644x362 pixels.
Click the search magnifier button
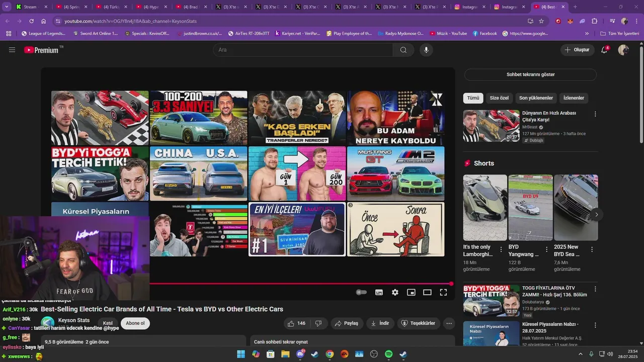pyautogui.click(x=404, y=50)
